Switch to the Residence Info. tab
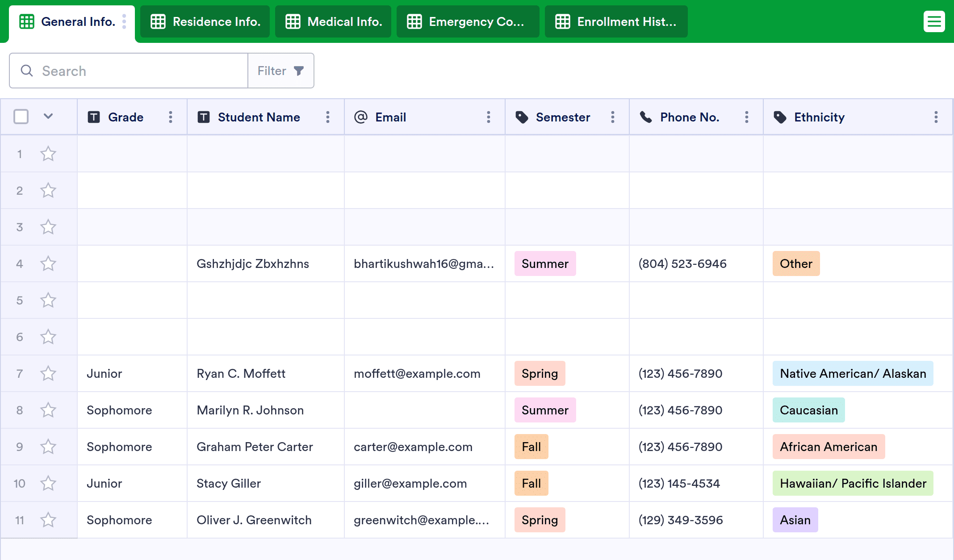The image size is (954, 560). point(205,21)
